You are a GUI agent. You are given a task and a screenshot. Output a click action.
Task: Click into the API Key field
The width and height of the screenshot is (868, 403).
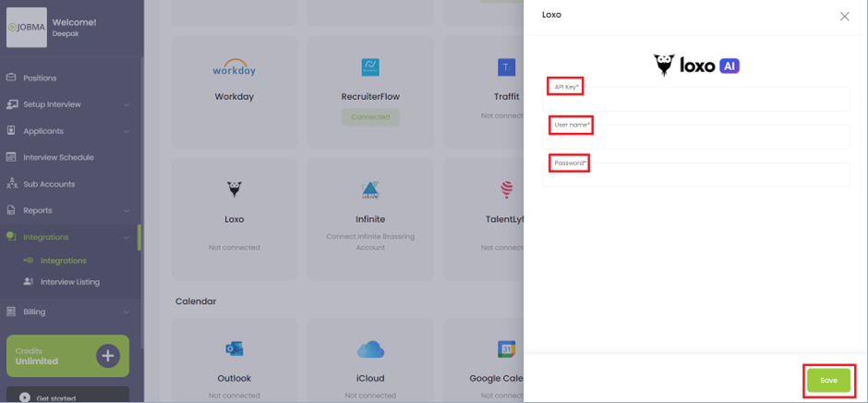tap(696, 99)
